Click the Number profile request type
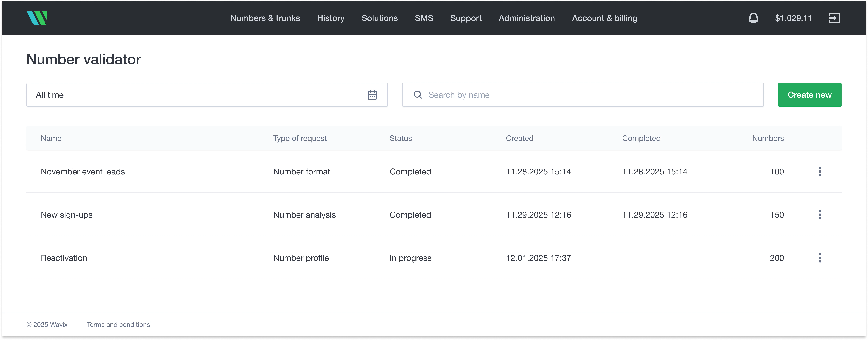The height and width of the screenshot is (340, 868). [x=301, y=258]
